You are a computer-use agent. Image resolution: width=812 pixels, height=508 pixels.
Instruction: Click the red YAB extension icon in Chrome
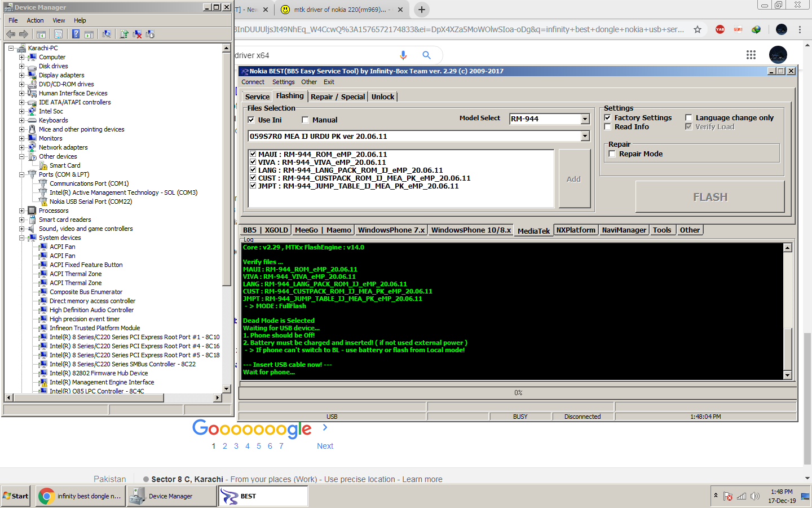point(720,29)
